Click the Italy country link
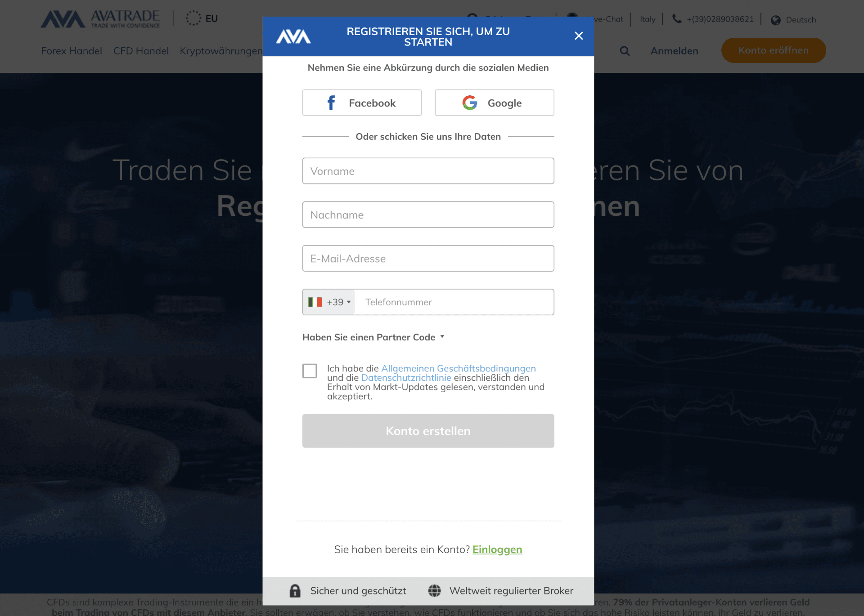 coord(648,19)
